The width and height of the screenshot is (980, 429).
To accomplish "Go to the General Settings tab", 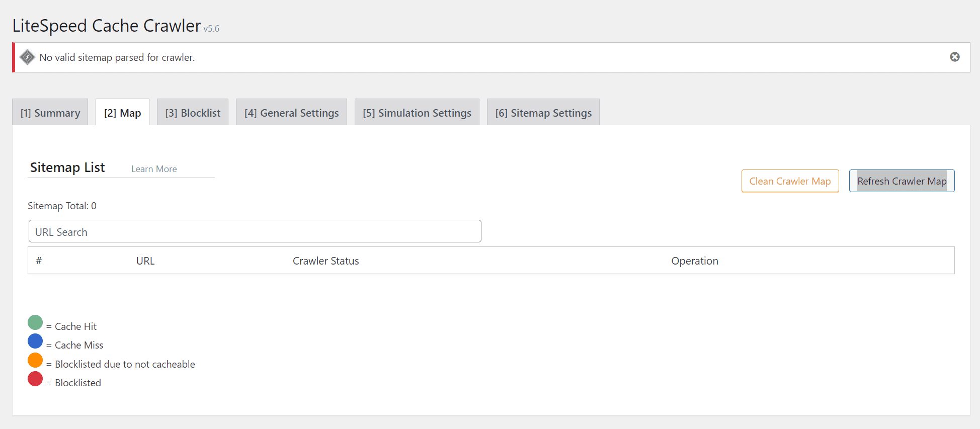I will [291, 113].
